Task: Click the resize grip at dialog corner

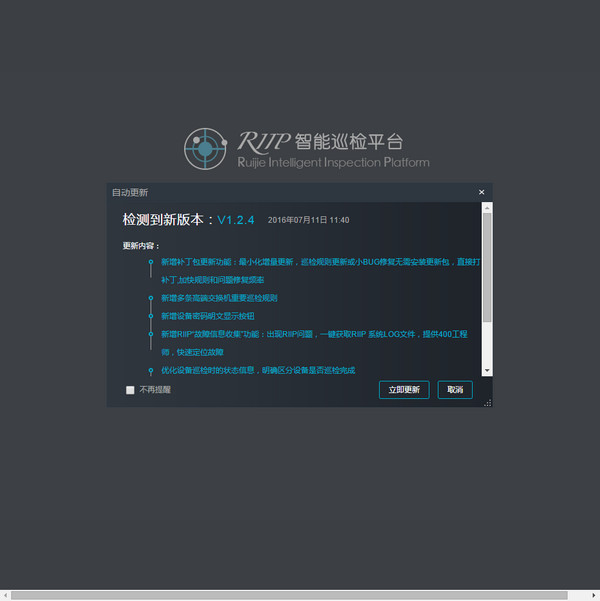Action: click(488, 402)
